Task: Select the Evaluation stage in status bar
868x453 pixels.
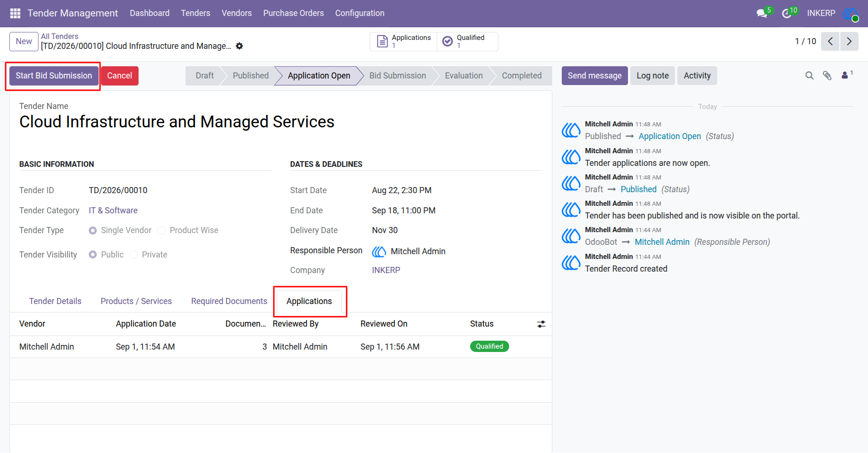Action: 464,76
